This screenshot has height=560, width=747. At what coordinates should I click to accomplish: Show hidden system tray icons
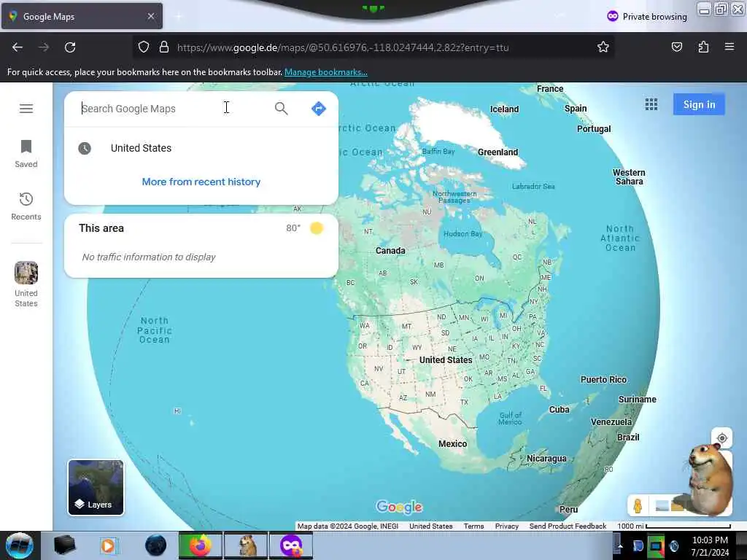pos(619,546)
